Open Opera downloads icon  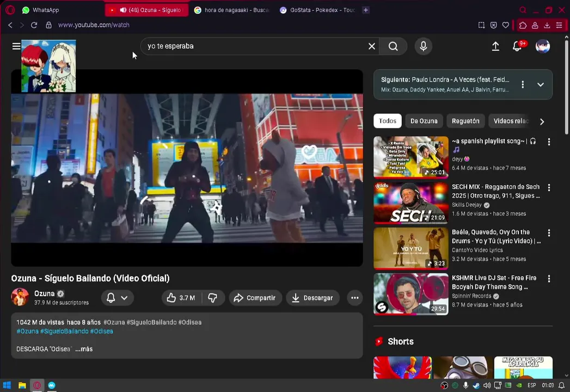[547, 25]
